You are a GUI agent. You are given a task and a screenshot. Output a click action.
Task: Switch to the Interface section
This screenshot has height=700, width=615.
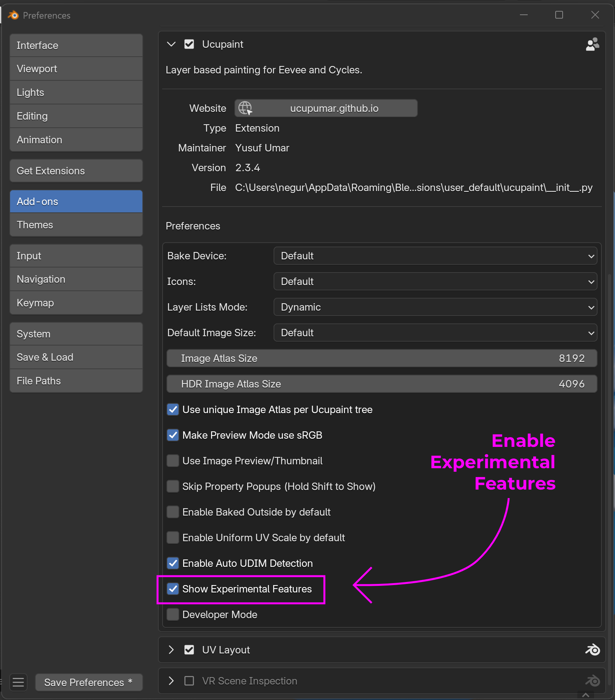coord(76,45)
